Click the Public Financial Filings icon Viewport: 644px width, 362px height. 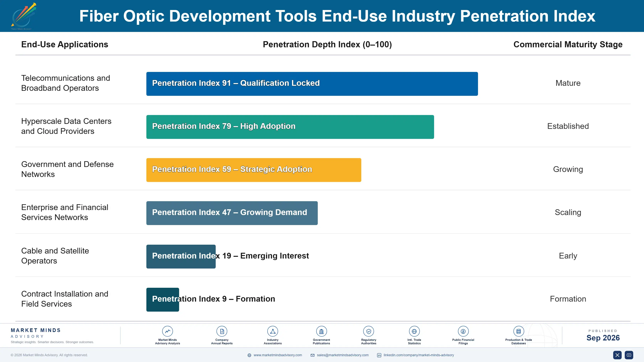coord(463,331)
